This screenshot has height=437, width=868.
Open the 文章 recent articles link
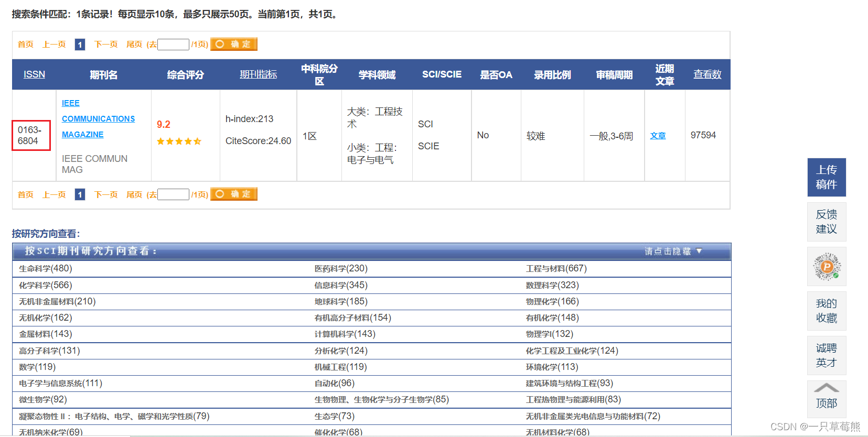coord(658,136)
